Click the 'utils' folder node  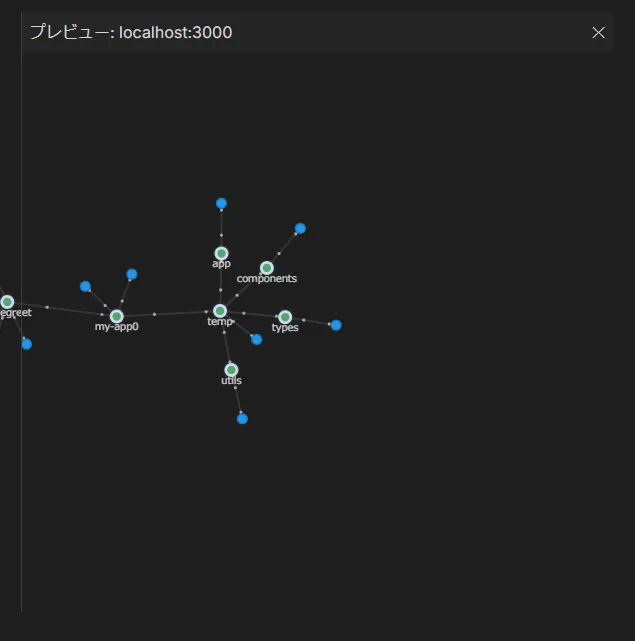[231, 370]
